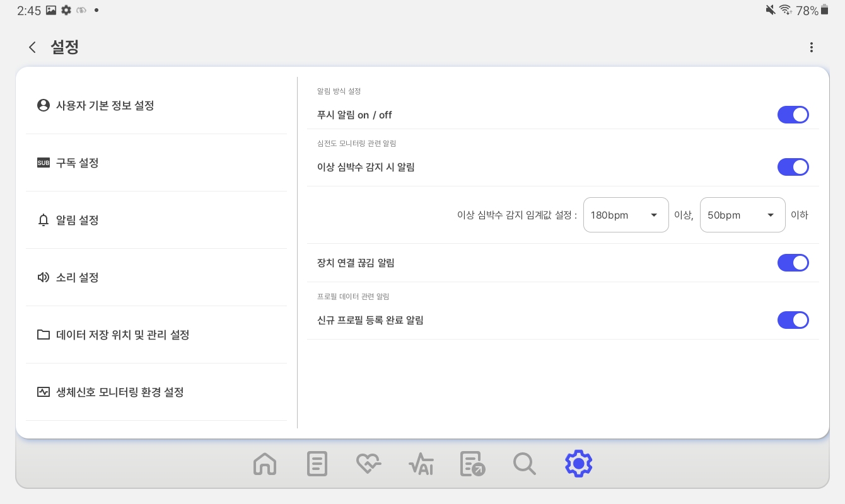Open 구독 설정 menu

point(156,163)
